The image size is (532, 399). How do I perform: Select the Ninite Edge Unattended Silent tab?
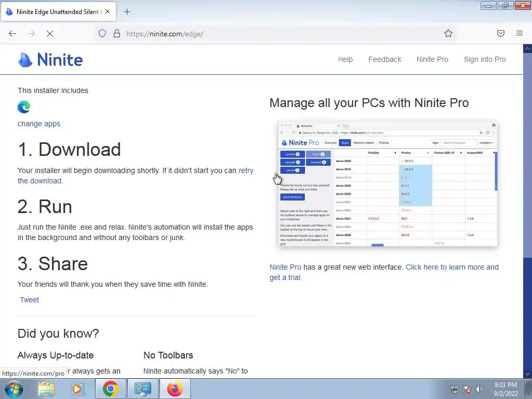pos(58,11)
